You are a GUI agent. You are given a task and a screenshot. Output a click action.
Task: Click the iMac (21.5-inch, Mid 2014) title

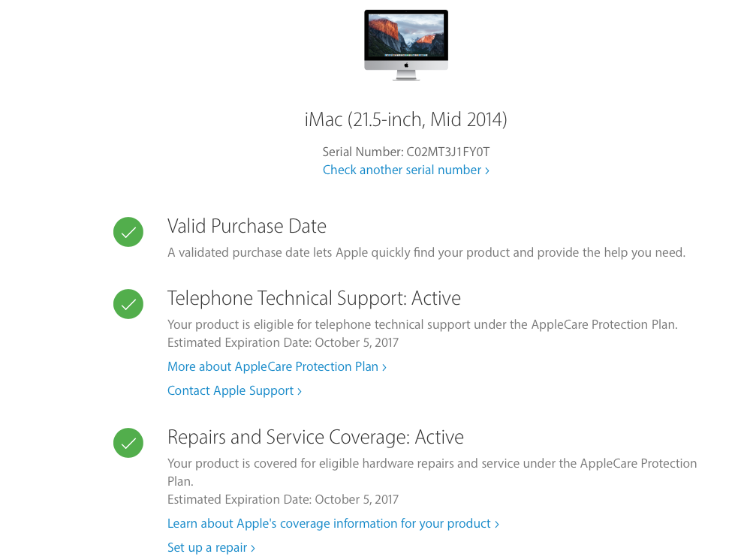click(406, 119)
